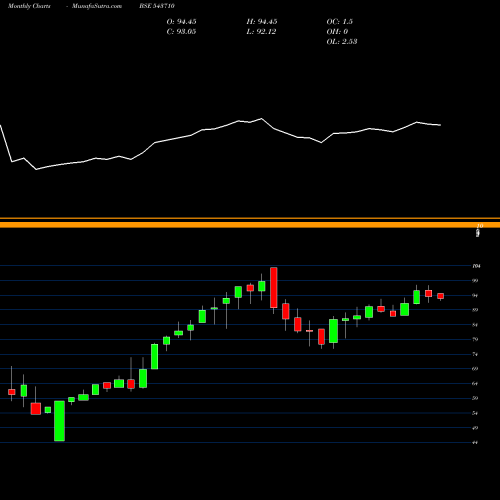Click the '54' price axis label
Image resolution: width=500 pixels, height=500 pixels.
[475, 413]
